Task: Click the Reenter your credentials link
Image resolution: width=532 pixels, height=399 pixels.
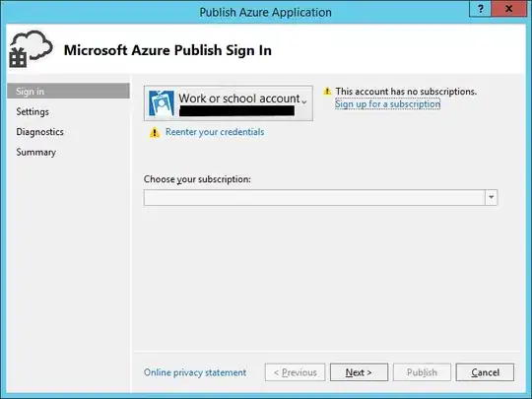Action: [215, 132]
